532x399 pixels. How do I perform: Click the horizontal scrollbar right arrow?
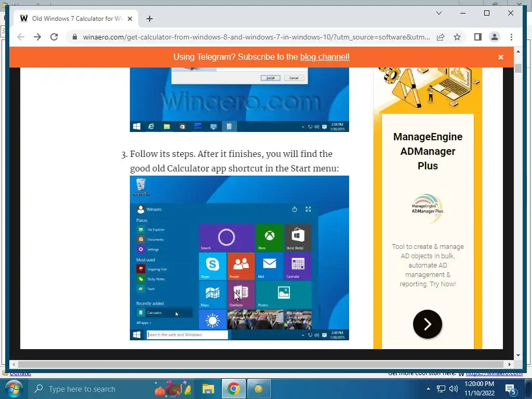(x=509, y=364)
